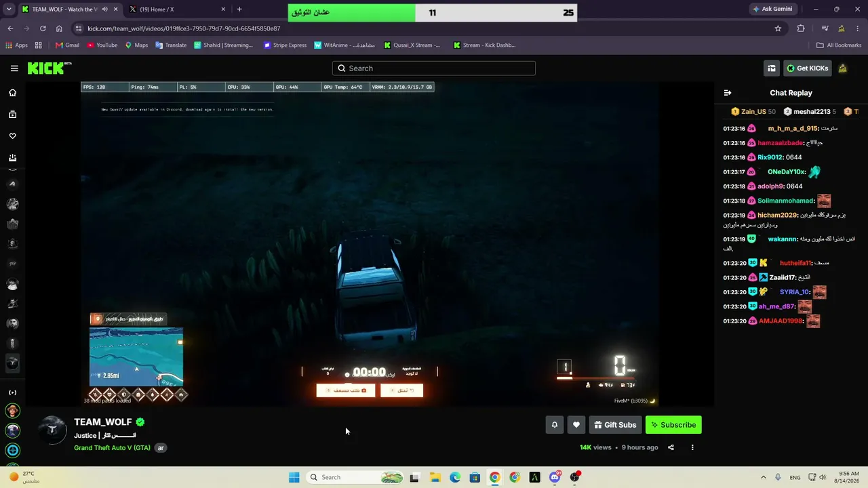Open OBS Studio from the taskbar
Screen dimensions: 868x488
click(x=575, y=477)
